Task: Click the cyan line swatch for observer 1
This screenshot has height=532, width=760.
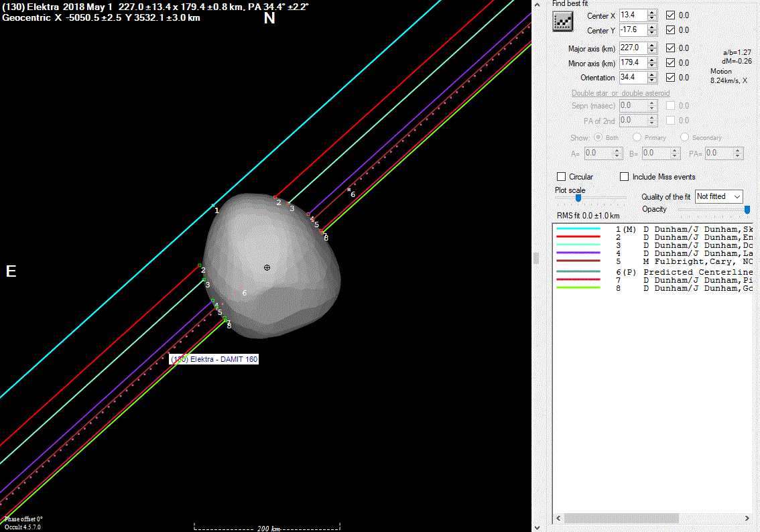Action: tap(578, 229)
